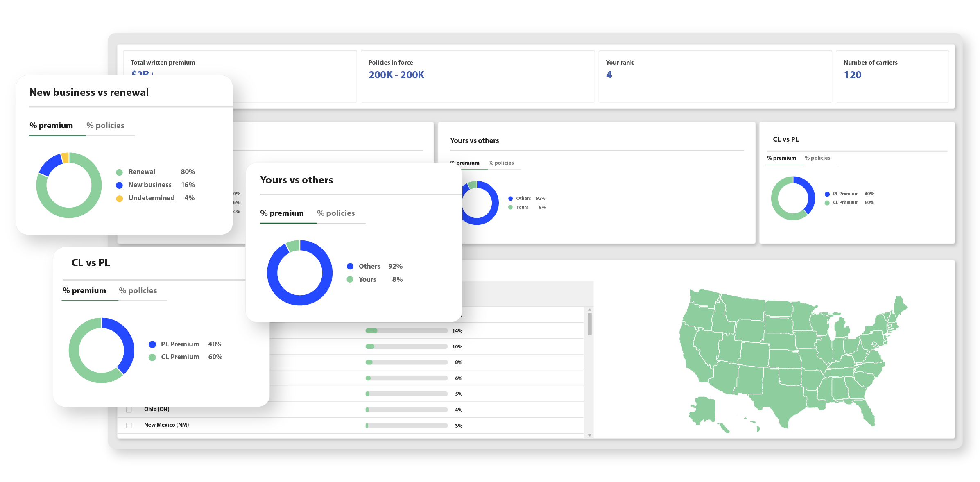
Task: Click the foreground Yours vs others donut chart
Action: click(x=300, y=273)
